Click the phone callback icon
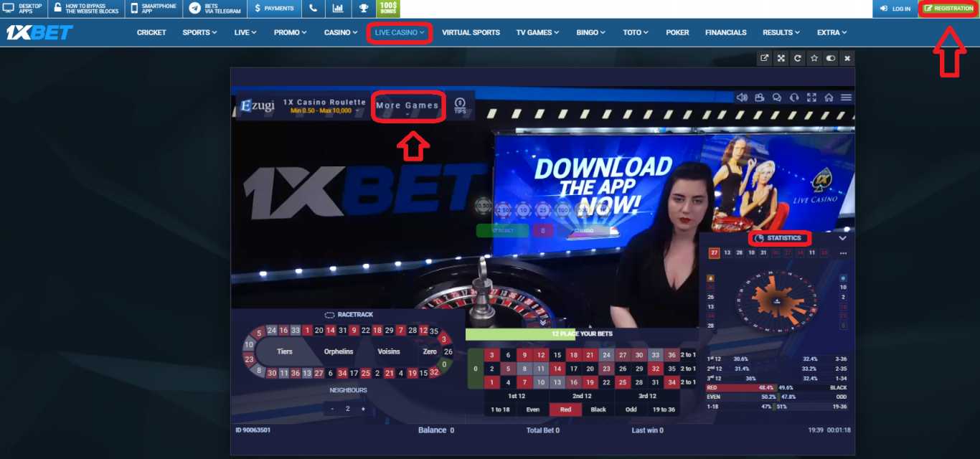980x459 pixels. (x=313, y=9)
